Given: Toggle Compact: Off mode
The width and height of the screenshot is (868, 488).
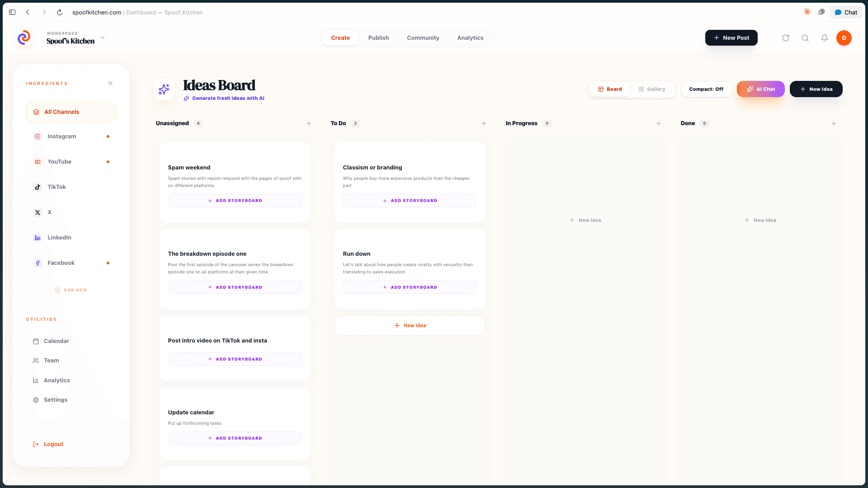Looking at the screenshot, I should click(x=706, y=89).
